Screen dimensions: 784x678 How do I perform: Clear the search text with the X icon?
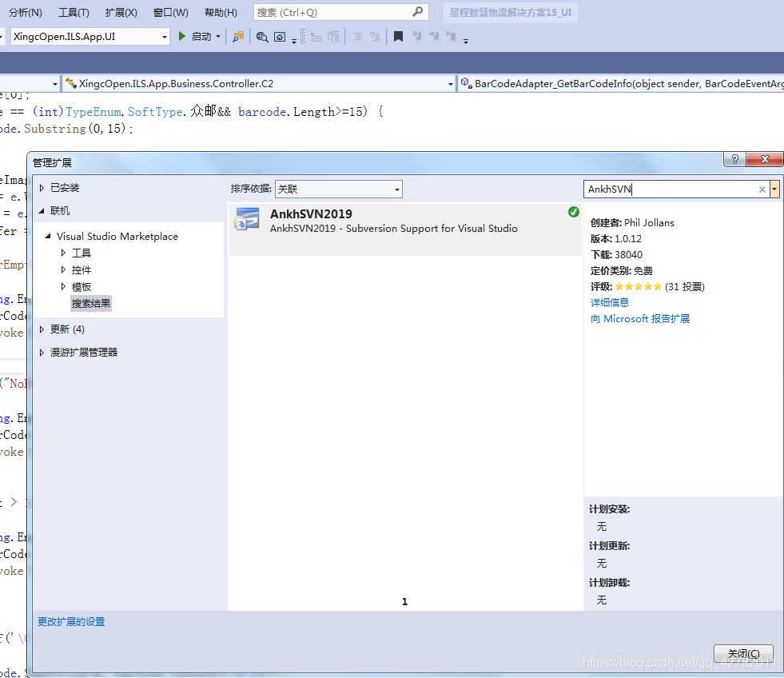tap(762, 189)
